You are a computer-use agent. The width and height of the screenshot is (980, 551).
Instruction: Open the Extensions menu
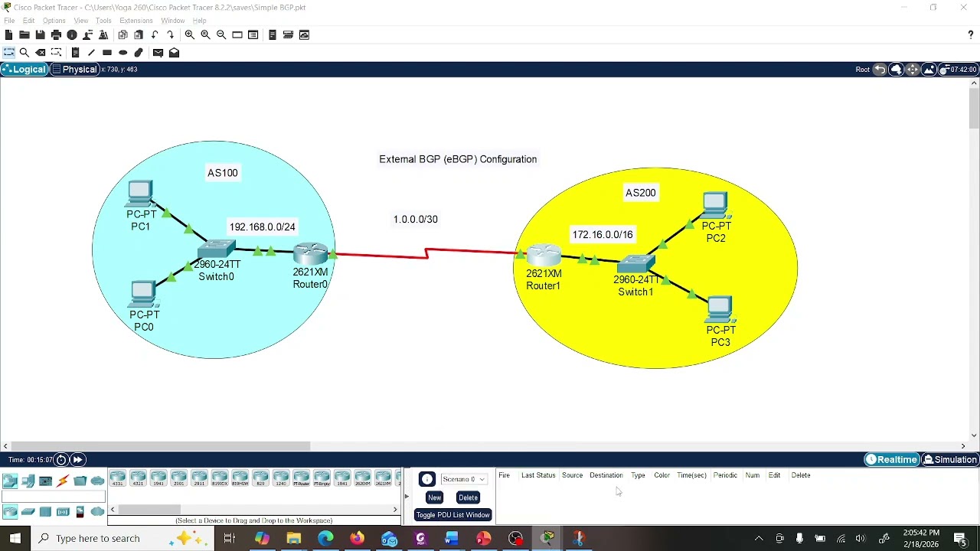pyautogui.click(x=136, y=21)
